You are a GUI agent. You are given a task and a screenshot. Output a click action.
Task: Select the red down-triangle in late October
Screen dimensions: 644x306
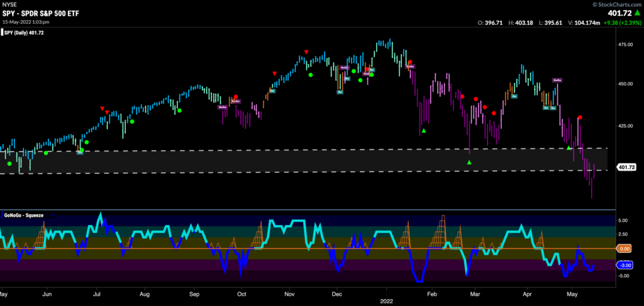[x=274, y=74]
